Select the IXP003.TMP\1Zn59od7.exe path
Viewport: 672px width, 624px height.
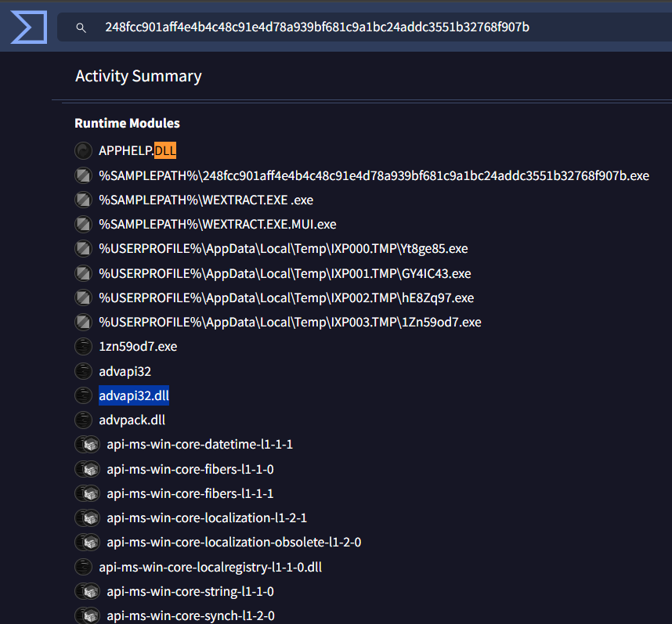(290, 322)
